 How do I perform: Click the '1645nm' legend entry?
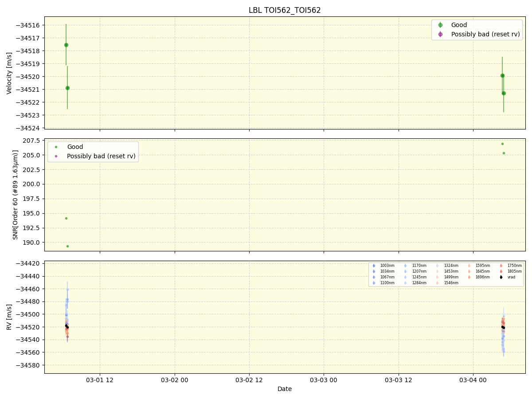[483, 271]
